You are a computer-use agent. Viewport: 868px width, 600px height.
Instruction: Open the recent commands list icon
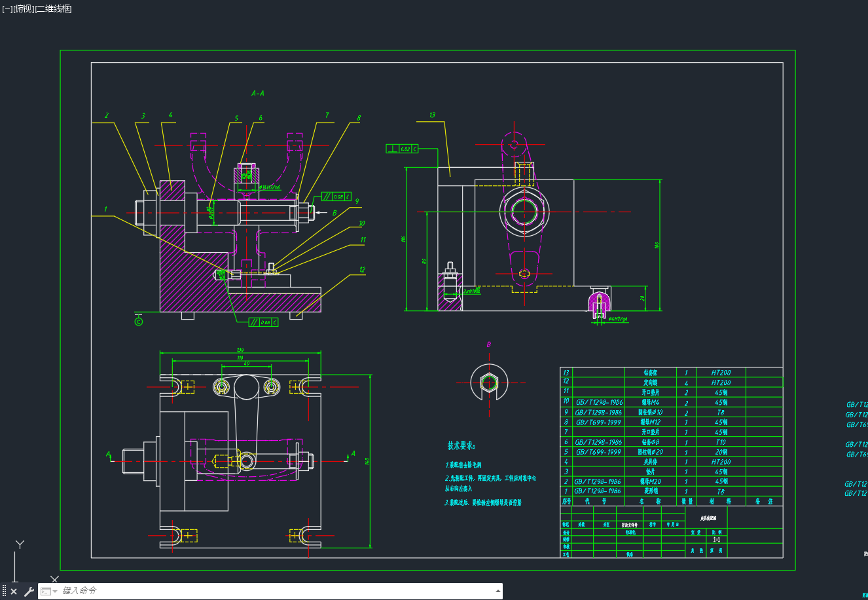[49, 591]
